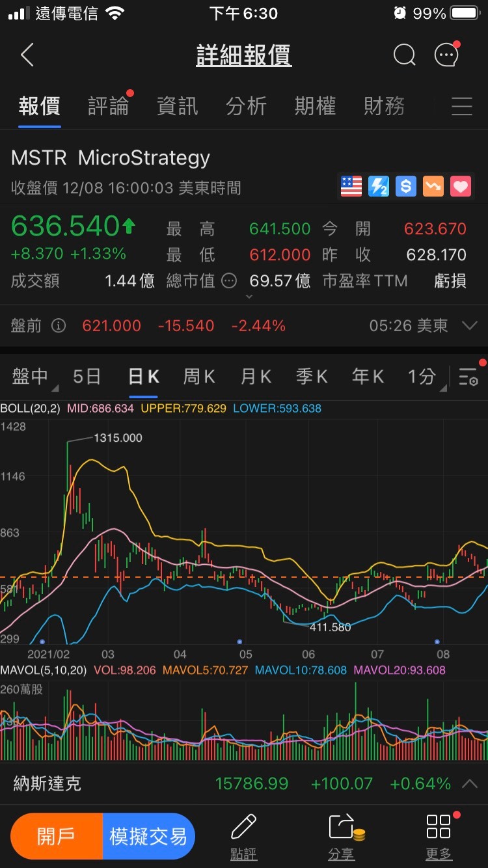Tap the 05:26 美東 pre-market time
488x868 pixels.
(x=409, y=326)
